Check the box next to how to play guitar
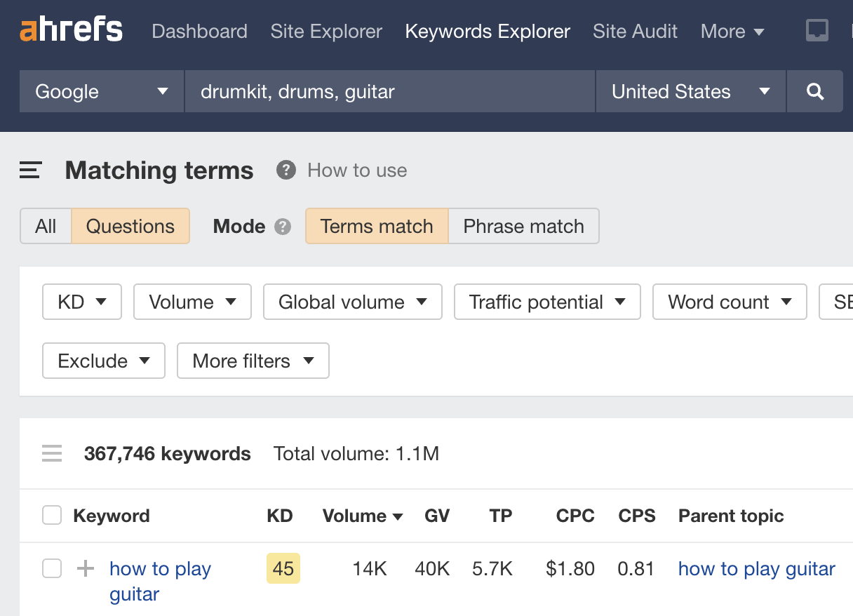853x616 pixels. point(52,568)
